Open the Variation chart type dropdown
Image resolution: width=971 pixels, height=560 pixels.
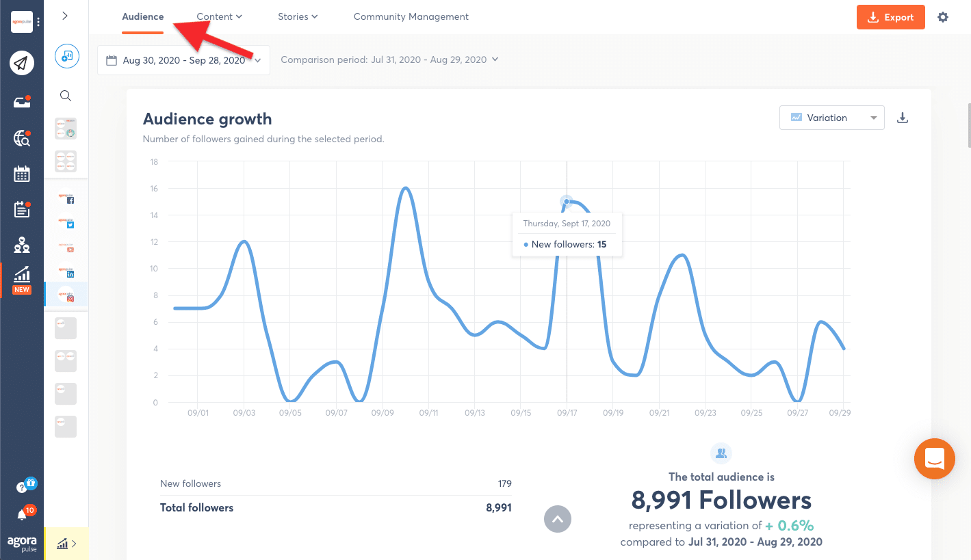(x=832, y=118)
